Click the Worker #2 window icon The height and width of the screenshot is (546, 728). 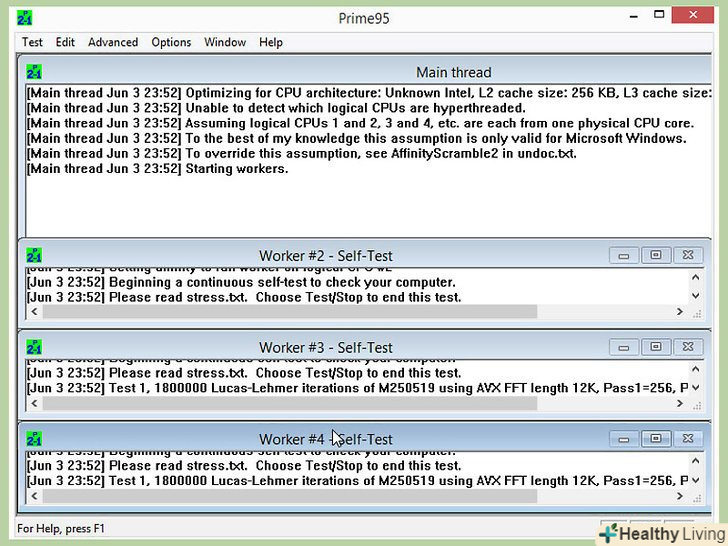coord(35,255)
